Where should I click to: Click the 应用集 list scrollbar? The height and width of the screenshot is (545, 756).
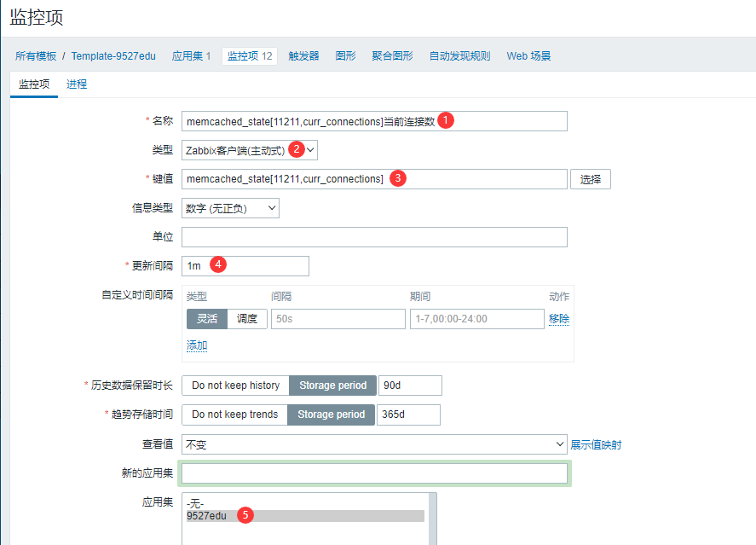click(x=433, y=519)
